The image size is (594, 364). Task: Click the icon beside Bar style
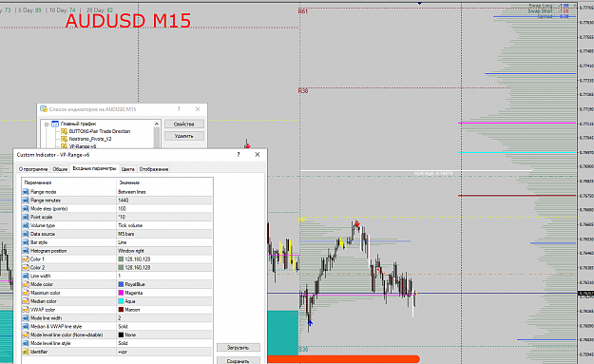[x=26, y=242]
